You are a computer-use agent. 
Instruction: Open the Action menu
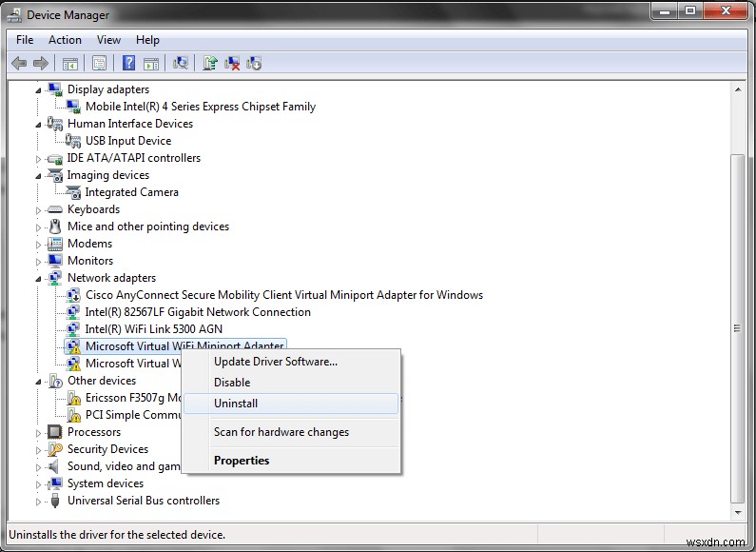pyautogui.click(x=65, y=40)
